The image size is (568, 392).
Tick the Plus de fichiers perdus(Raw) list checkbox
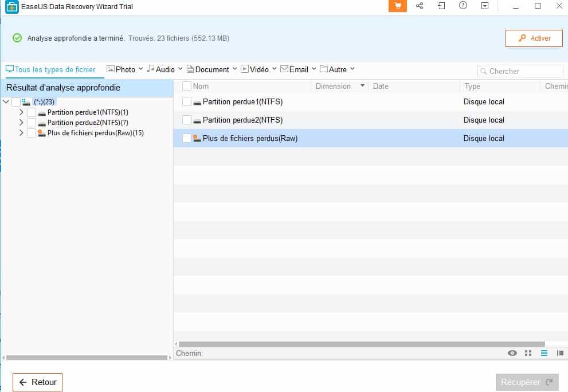186,138
